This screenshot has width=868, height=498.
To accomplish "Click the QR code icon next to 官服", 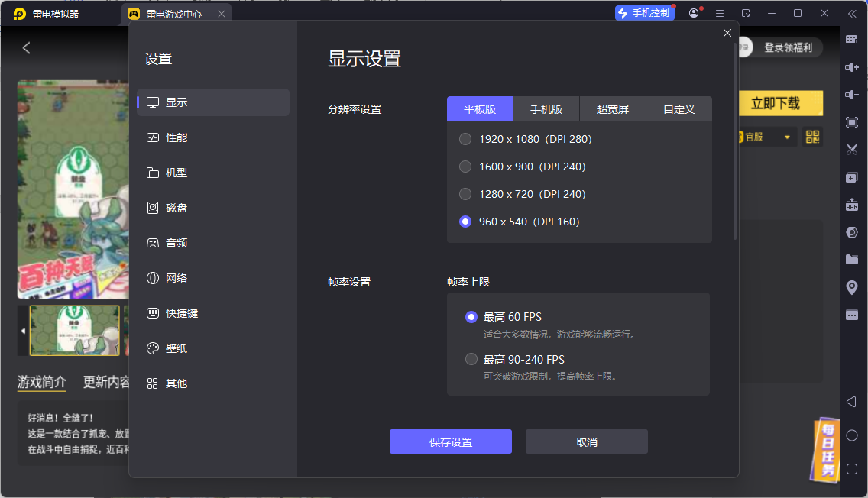I will coord(812,137).
